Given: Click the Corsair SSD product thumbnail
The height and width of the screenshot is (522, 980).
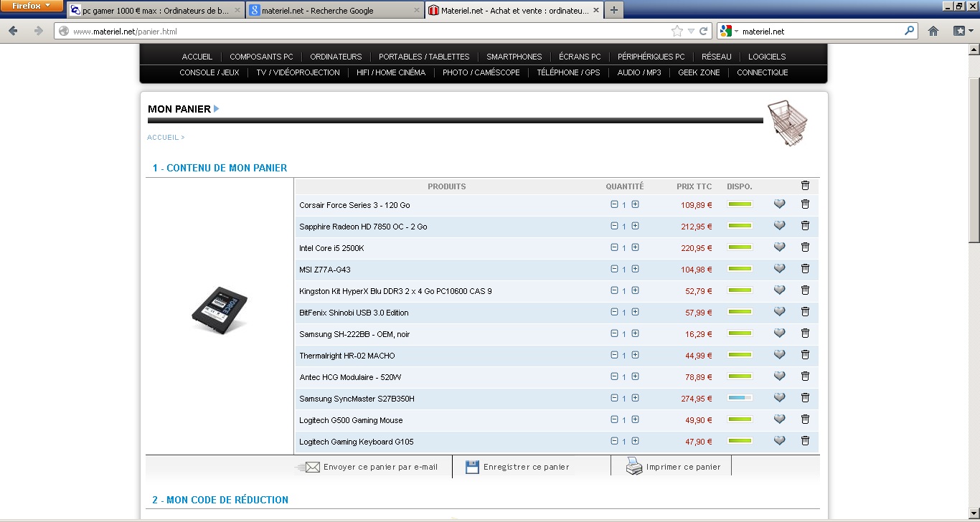Looking at the screenshot, I should [220, 310].
